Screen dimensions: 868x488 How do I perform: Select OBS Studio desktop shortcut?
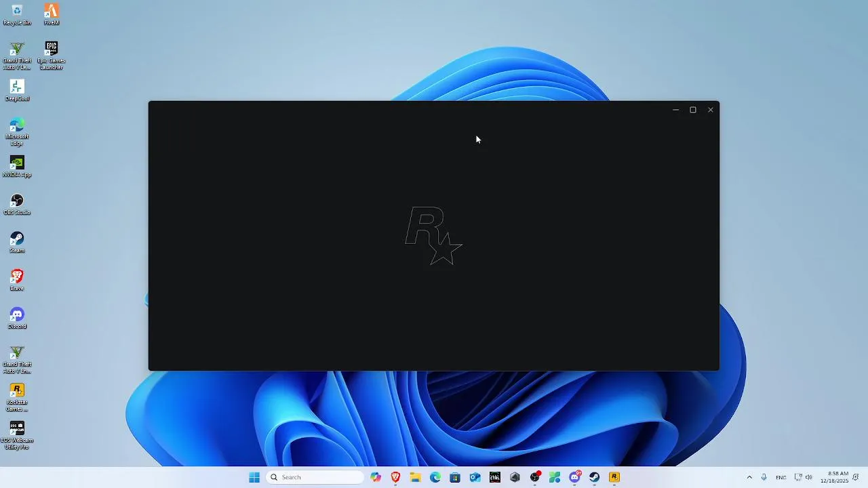(17, 204)
